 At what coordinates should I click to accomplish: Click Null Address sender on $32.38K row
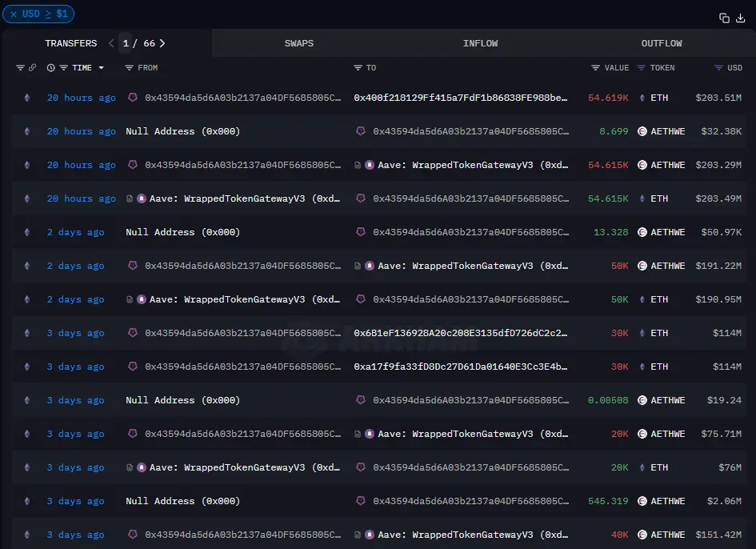tap(182, 131)
